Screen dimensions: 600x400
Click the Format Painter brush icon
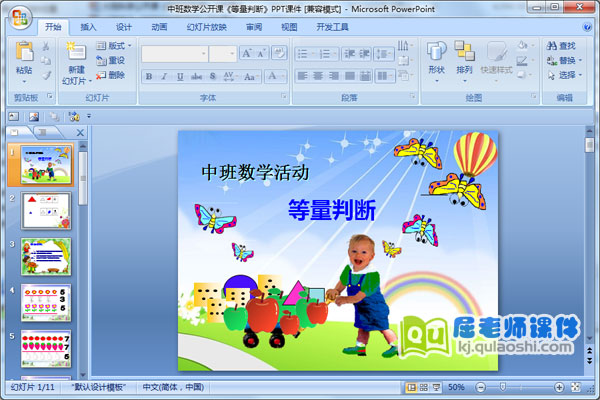point(46,75)
